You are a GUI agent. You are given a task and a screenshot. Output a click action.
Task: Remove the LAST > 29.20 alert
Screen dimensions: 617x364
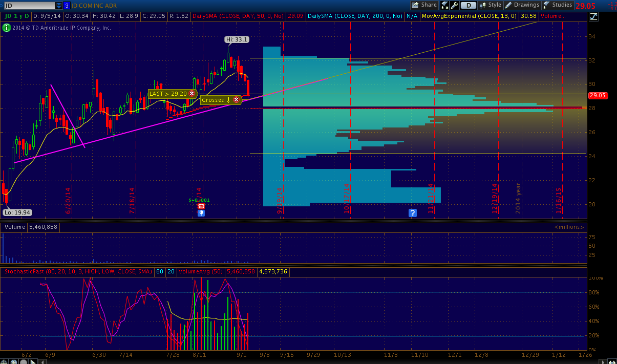(x=192, y=94)
